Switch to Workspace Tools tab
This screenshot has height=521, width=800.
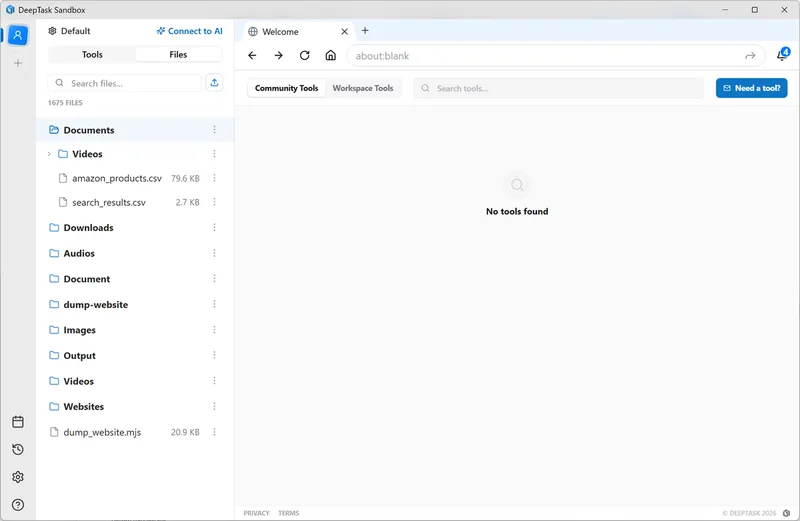coord(363,88)
